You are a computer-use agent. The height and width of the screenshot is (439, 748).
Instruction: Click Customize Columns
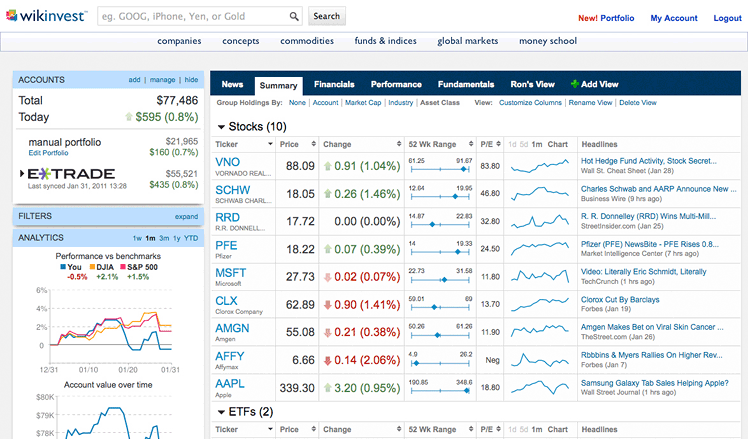pos(530,103)
